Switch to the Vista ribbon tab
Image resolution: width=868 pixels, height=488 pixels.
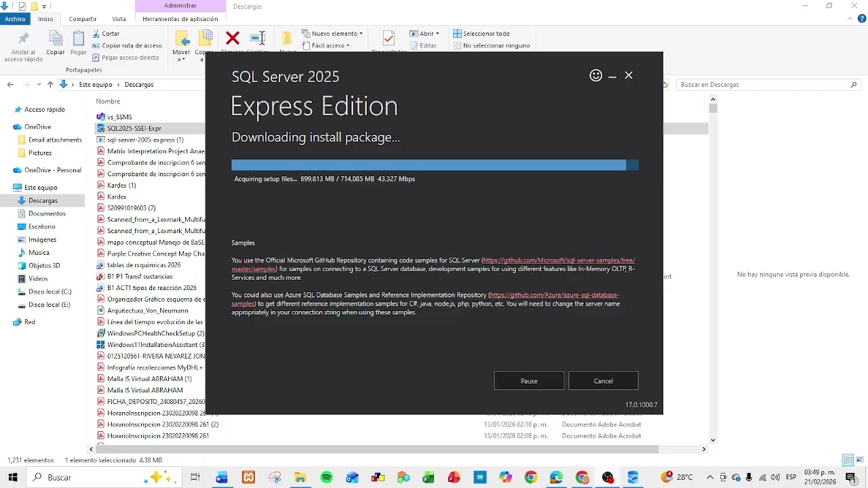point(119,19)
